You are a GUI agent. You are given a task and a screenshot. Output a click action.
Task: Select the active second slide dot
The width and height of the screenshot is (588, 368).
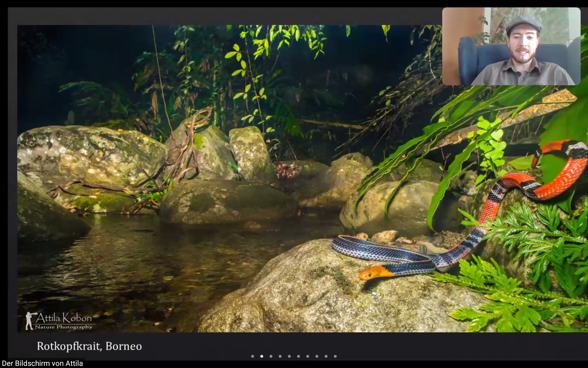[x=262, y=356]
